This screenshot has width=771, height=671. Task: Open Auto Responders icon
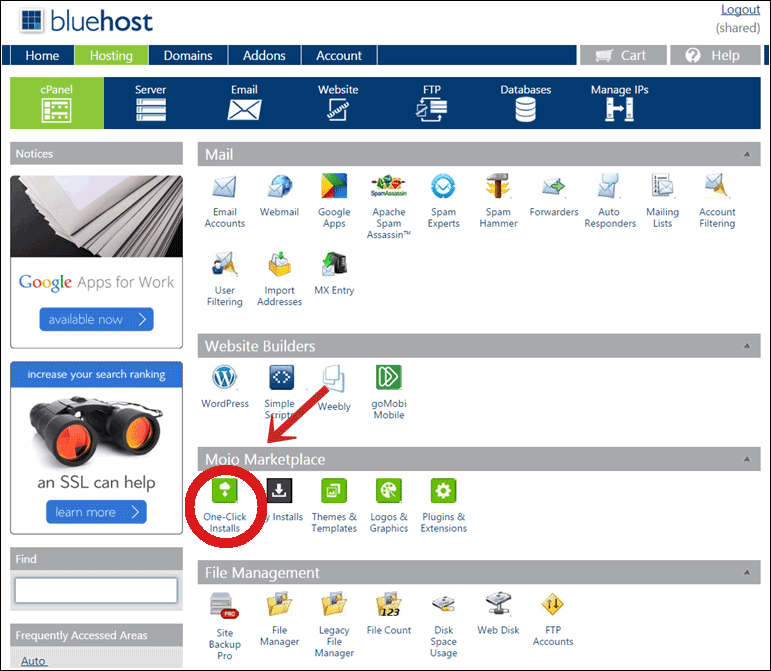[609, 201]
